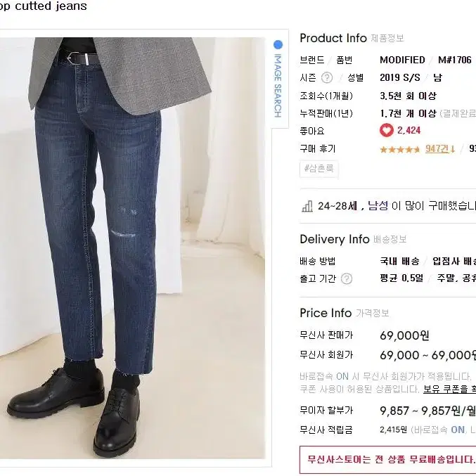Screen dimensions: 476x476
Task: Open the 보유 쿠폰 coupon link
Action: pyautogui.click(x=449, y=389)
